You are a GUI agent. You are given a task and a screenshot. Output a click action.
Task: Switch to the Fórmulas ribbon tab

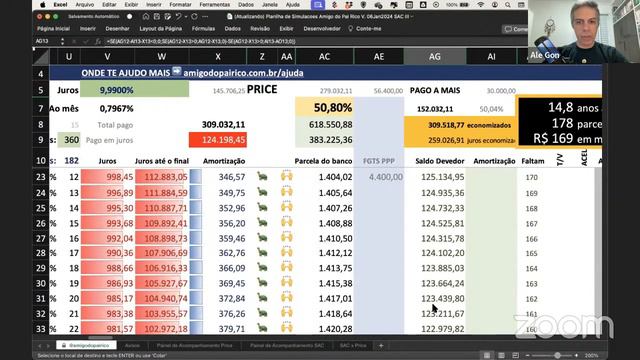(203, 29)
